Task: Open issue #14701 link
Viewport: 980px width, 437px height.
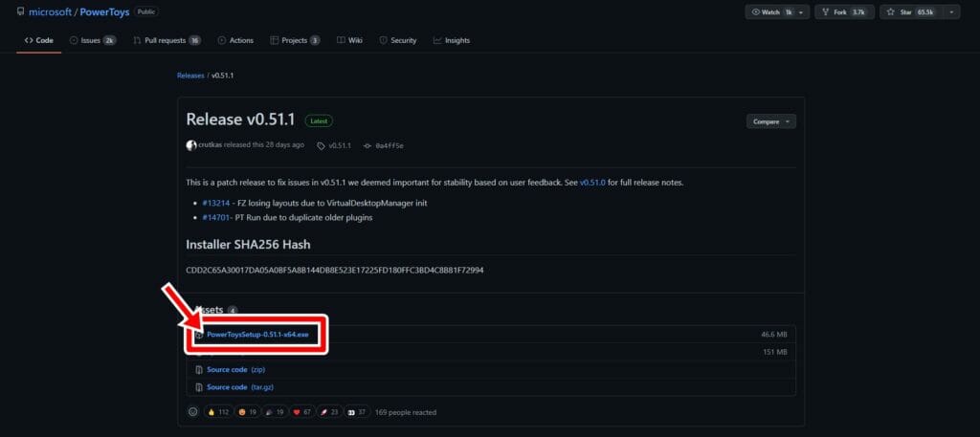Action: tap(215, 218)
